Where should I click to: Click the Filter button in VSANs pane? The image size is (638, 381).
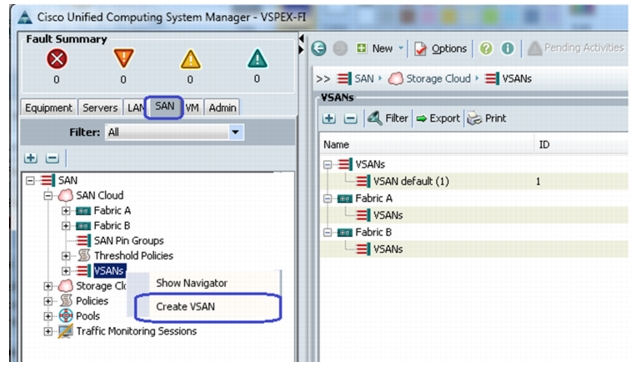pos(388,118)
